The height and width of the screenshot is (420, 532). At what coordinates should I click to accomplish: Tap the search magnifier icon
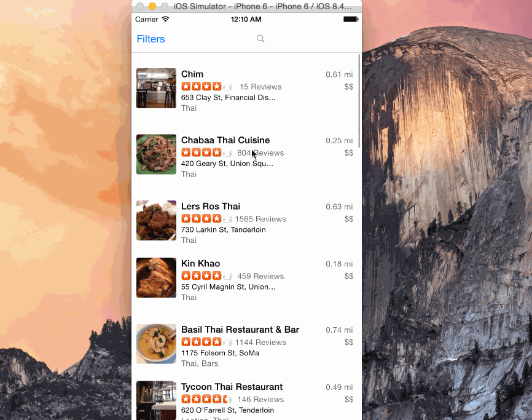(x=260, y=39)
